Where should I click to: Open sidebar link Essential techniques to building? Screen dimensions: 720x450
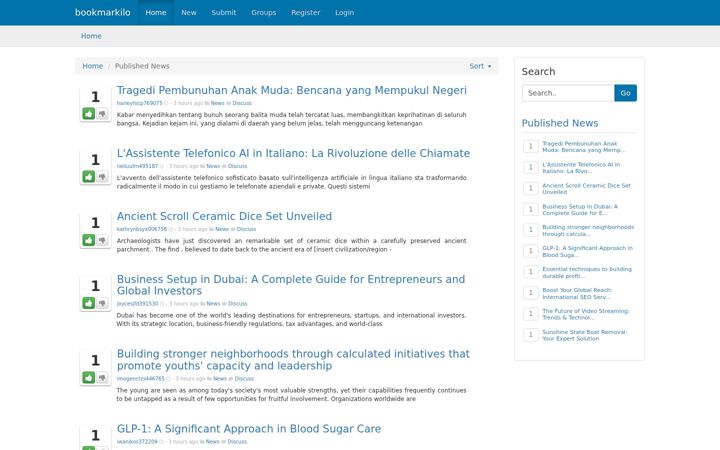[x=587, y=272]
